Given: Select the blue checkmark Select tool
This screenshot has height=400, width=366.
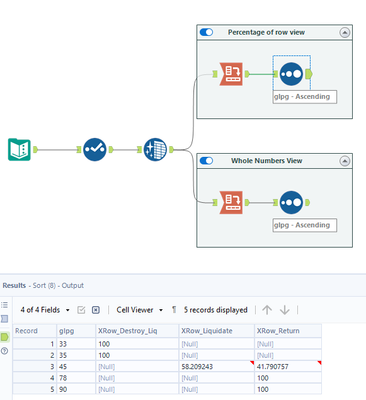Looking at the screenshot, I should pos(95,149).
